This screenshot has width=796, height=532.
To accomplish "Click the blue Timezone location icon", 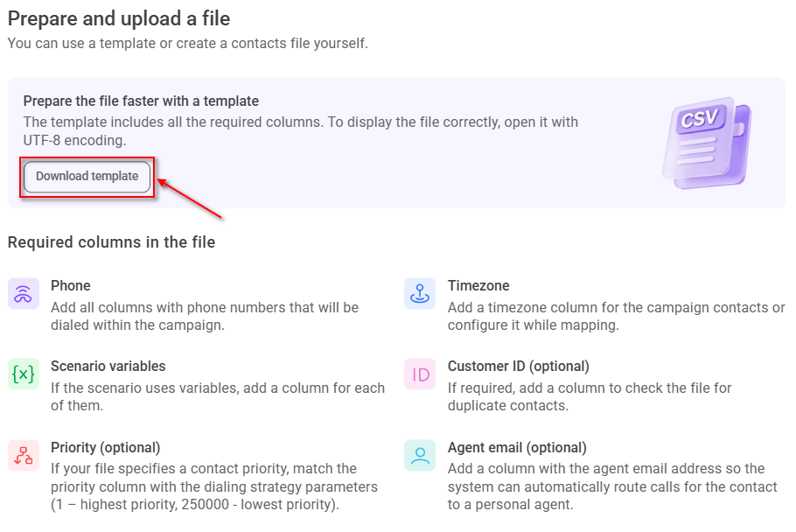I will (x=420, y=293).
